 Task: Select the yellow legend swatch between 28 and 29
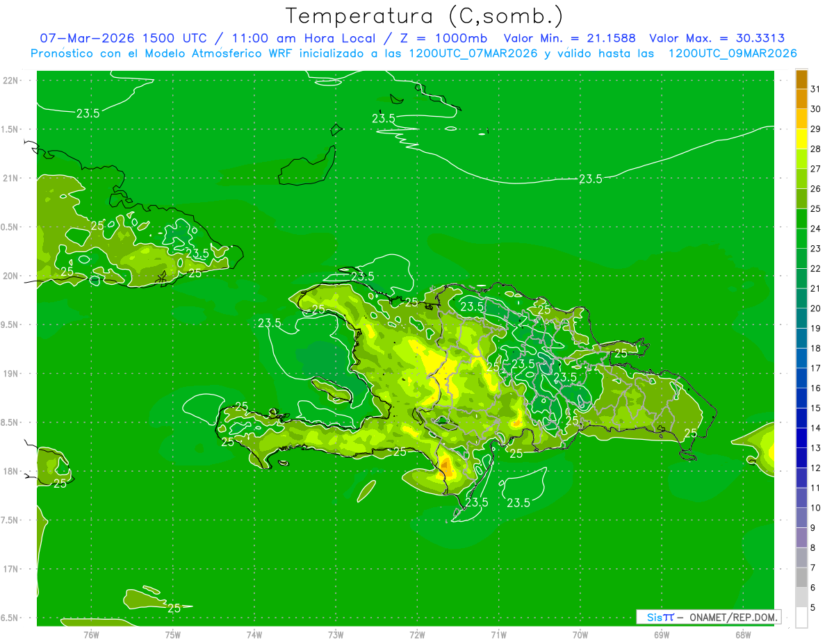click(801, 139)
